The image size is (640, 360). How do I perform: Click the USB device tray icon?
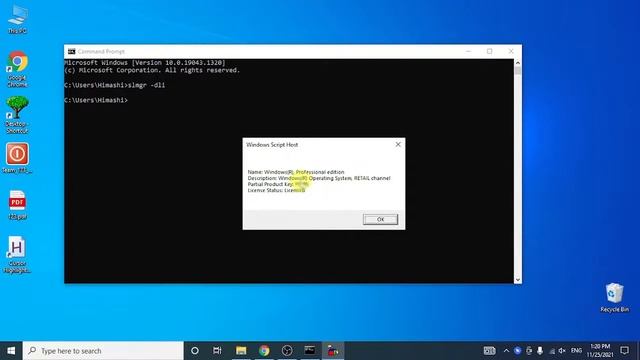pos(529,351)
